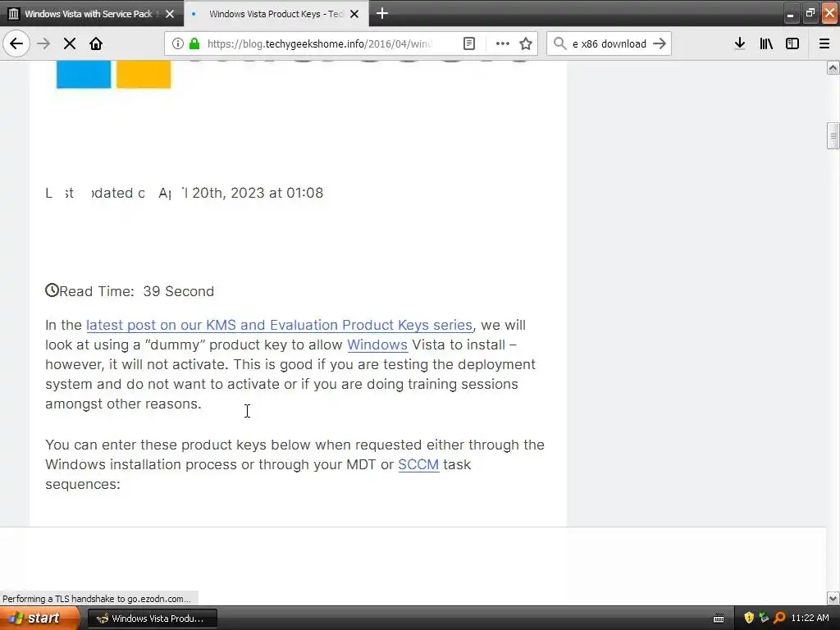
Task: Restore down the Firefox window
Action: click(x=810, y=14)
